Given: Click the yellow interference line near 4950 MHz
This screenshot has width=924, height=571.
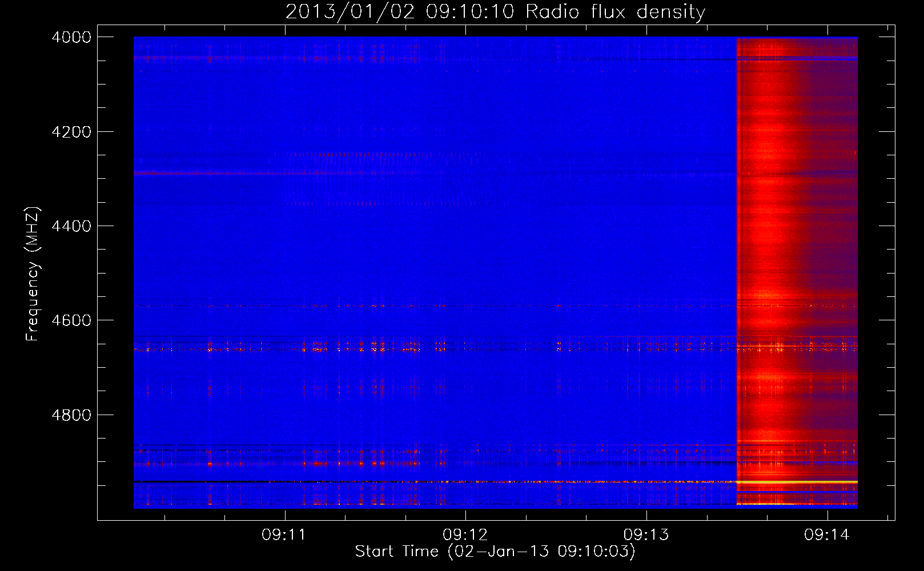Looking at the screenshot, I should click(x=797, y=482).
